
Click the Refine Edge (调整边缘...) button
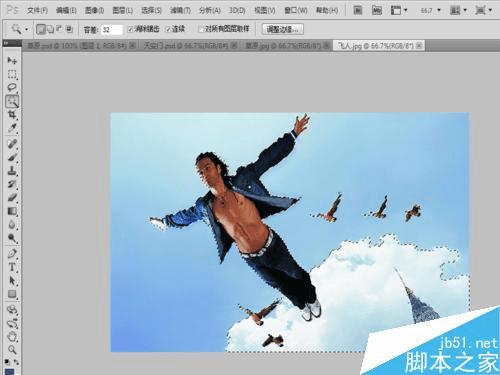coord(283,29)
